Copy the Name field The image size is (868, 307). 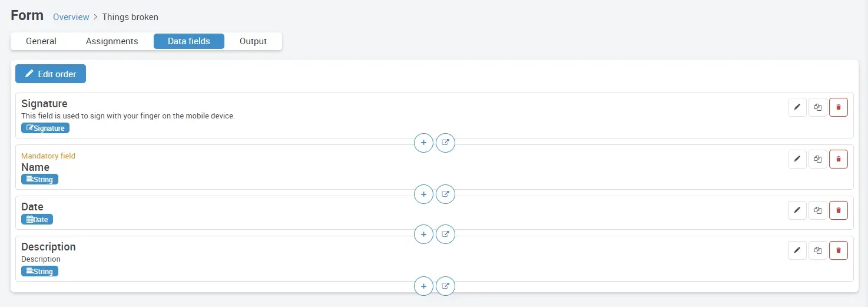coord(817,159)
